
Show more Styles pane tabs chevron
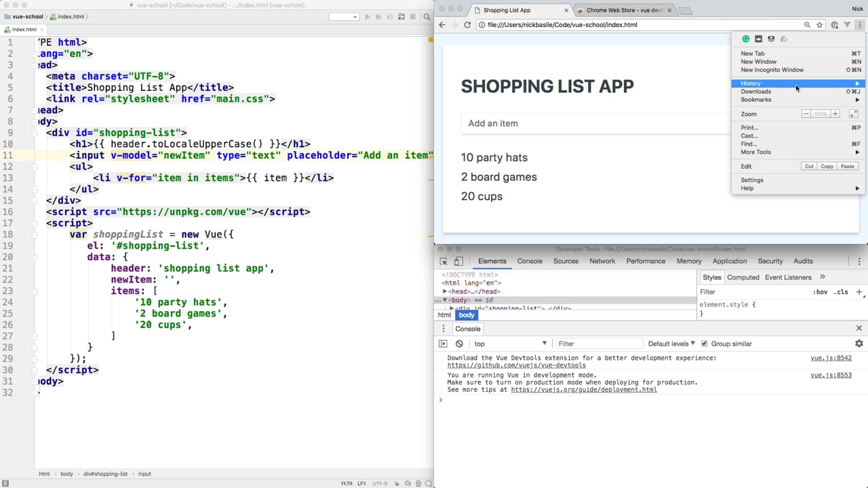[x=823, y=277]
